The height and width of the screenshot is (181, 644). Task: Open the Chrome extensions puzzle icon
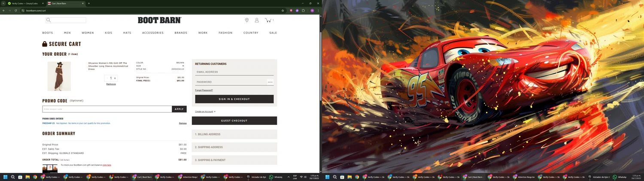[303, 11]
